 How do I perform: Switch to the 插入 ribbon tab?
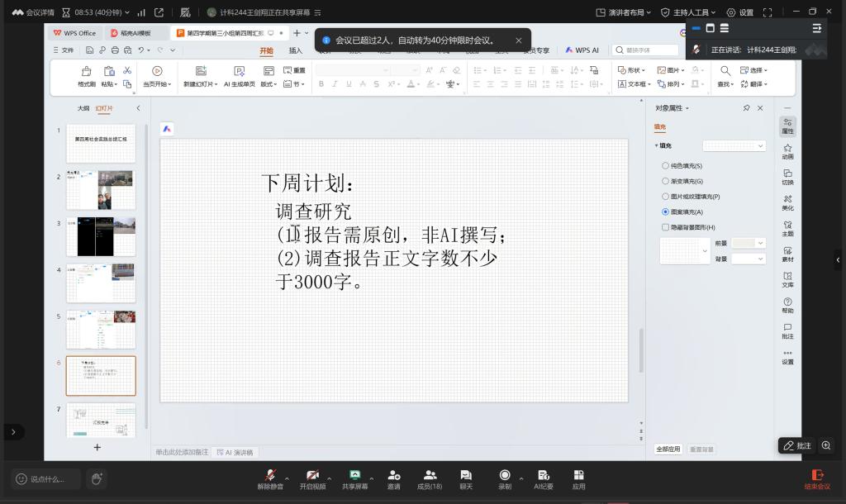[x=295, y=50]
